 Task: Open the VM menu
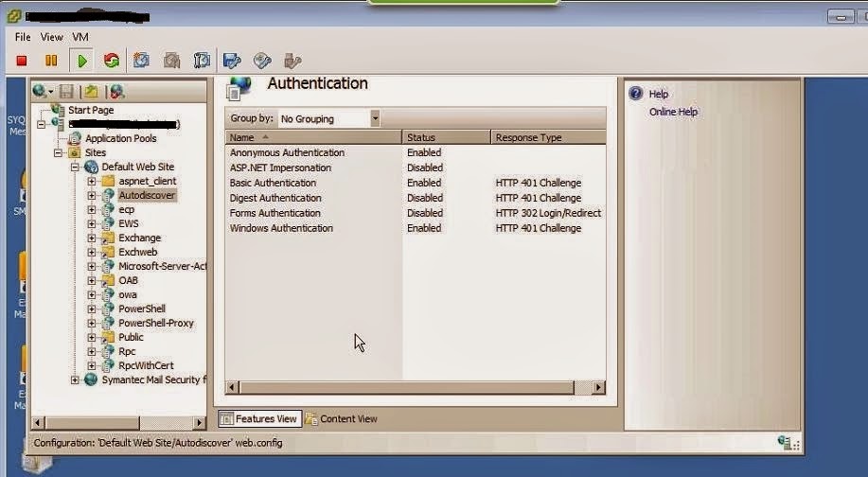click(x=80, y=37)
